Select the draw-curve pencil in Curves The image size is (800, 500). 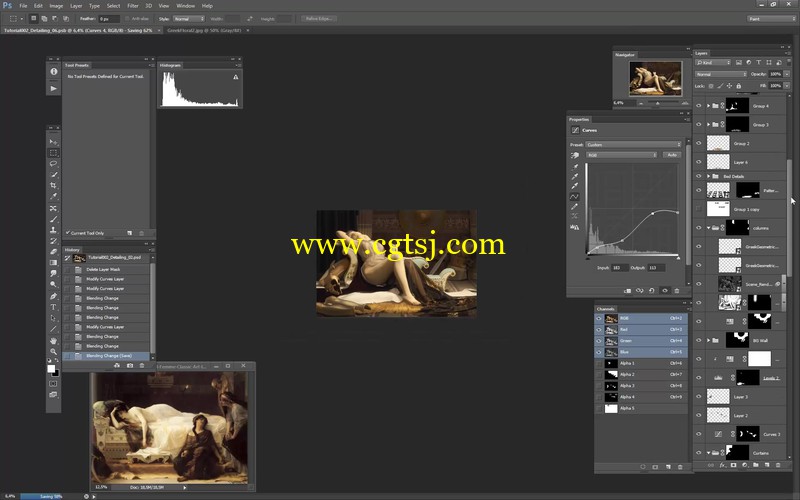[575, 207]
